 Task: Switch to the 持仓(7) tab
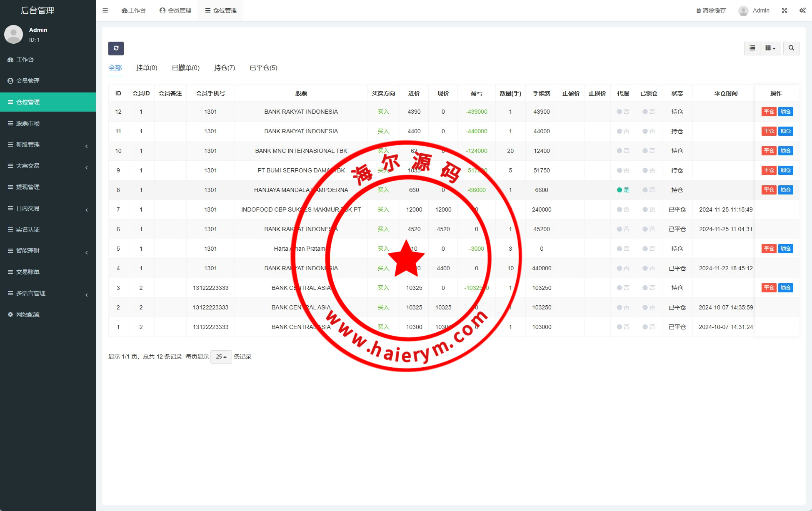(x=224, y=67)
